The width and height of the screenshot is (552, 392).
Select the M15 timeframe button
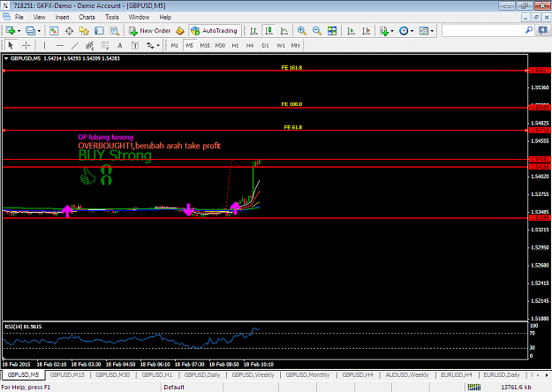click(x=205, y=45)
